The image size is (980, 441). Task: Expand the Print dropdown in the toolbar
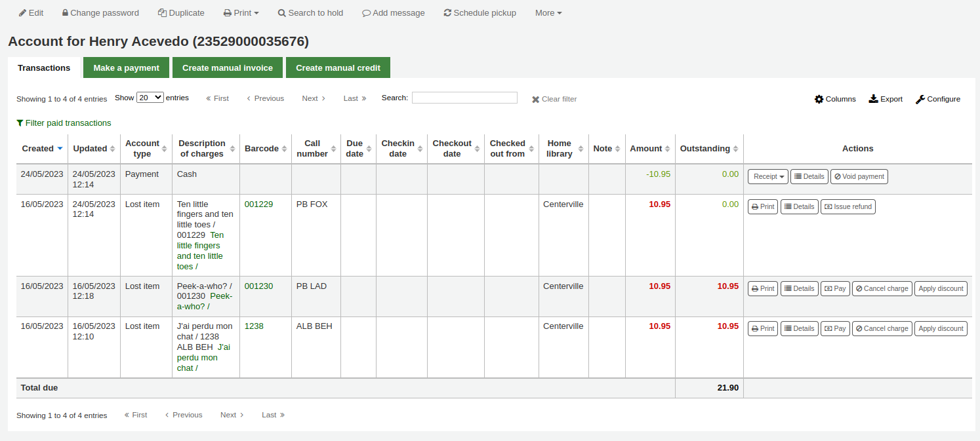click(x=241, y=12)
